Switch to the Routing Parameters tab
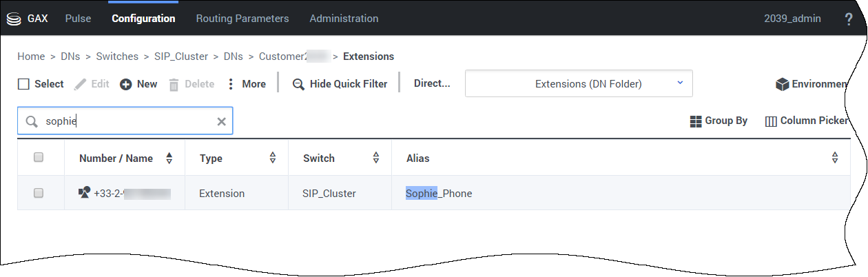 pyautogui.click(x=242, y=19)
